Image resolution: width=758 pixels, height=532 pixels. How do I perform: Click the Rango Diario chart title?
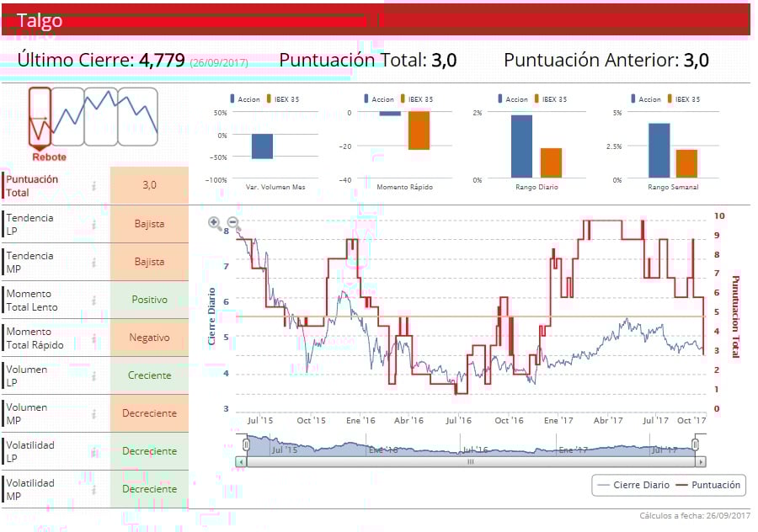point(536,187)
